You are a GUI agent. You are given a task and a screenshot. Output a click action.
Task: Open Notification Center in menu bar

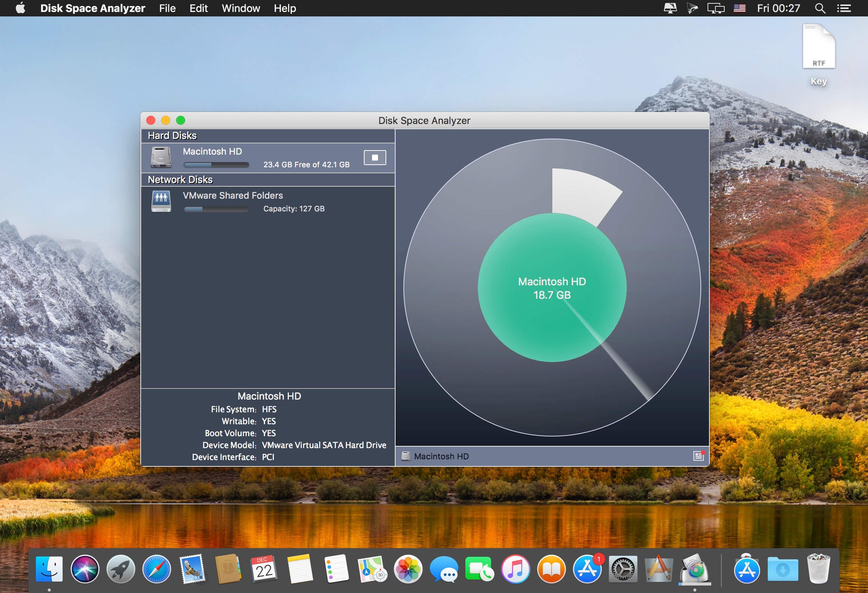[844, 8]
